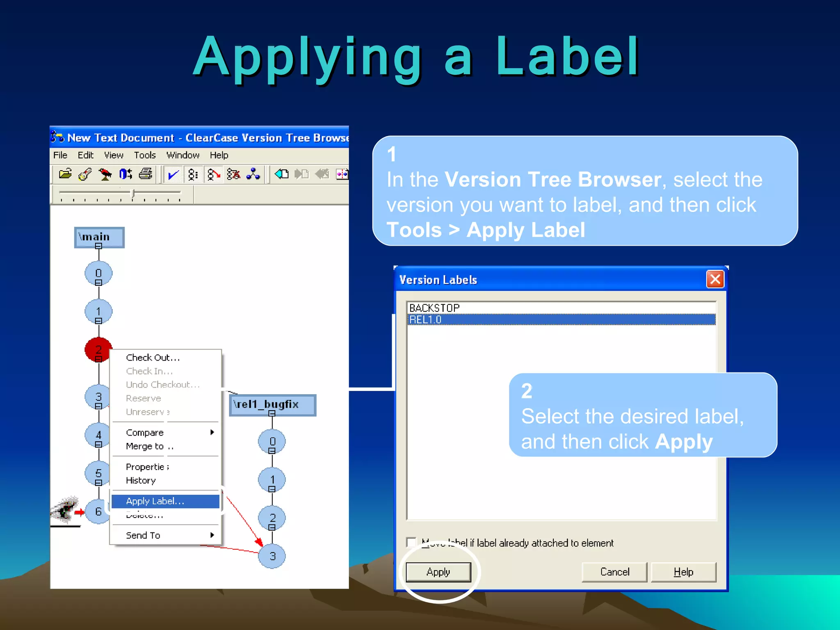Enable Move label if already attached checkbox
Viewport: 840px width, 630px height.
(x=411, y=542)
